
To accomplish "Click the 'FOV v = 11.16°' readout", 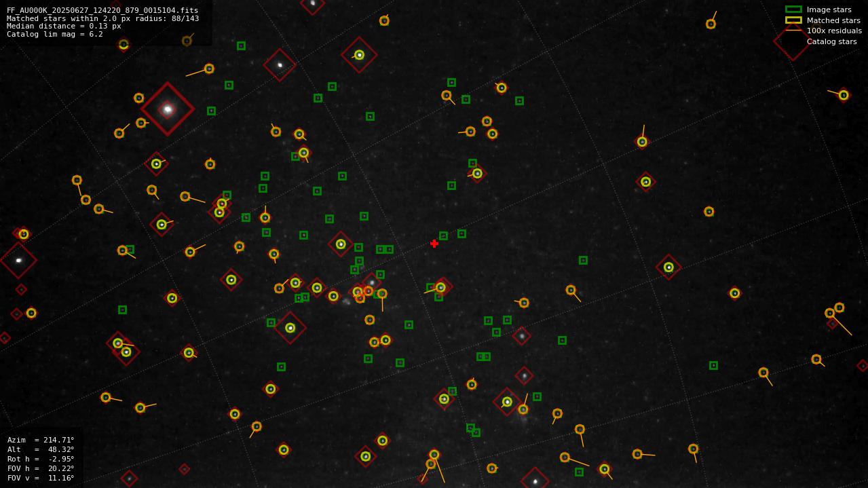I will click(x=41, y=478).
